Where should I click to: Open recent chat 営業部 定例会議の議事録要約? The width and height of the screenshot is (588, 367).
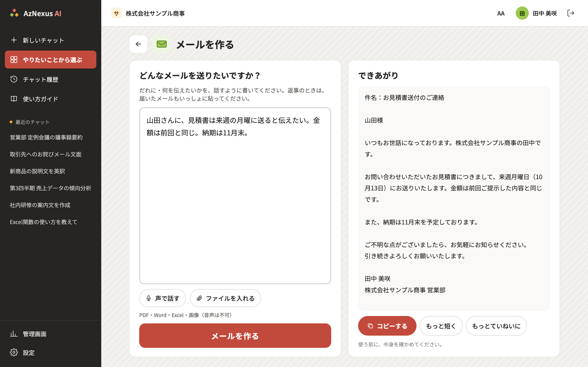click(x=46, y=137)
